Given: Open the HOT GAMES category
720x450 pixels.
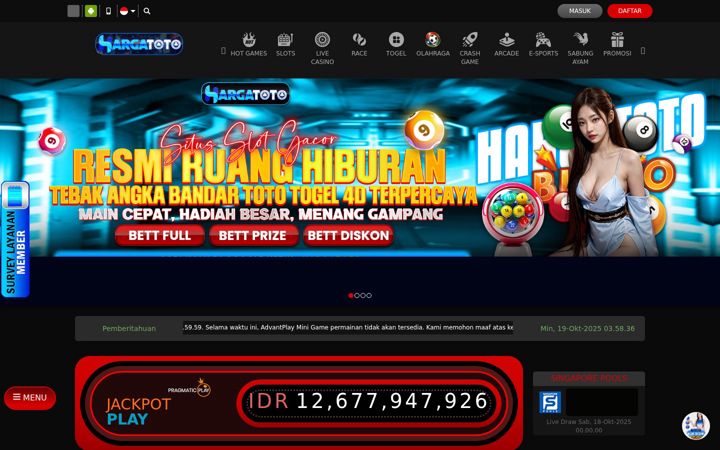Looking at the screenshot, I should 248,45.
